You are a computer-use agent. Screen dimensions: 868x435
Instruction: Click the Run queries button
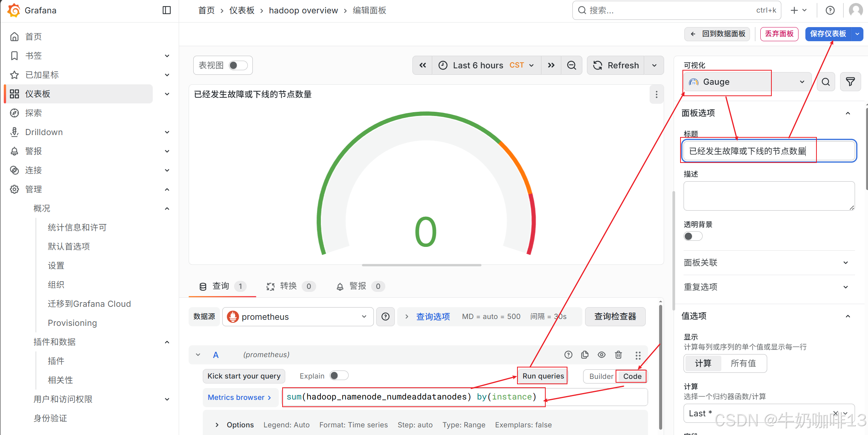click(x=543, y=376)
